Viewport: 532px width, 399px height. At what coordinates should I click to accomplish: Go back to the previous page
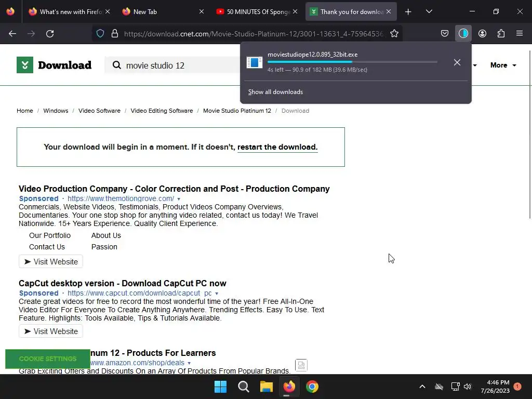click(x=12, y=34)
